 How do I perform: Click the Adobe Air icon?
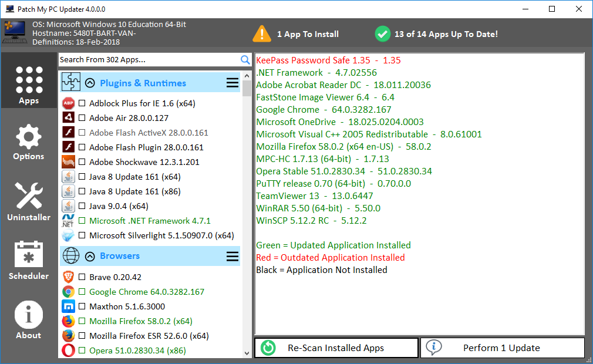(69, 117)
